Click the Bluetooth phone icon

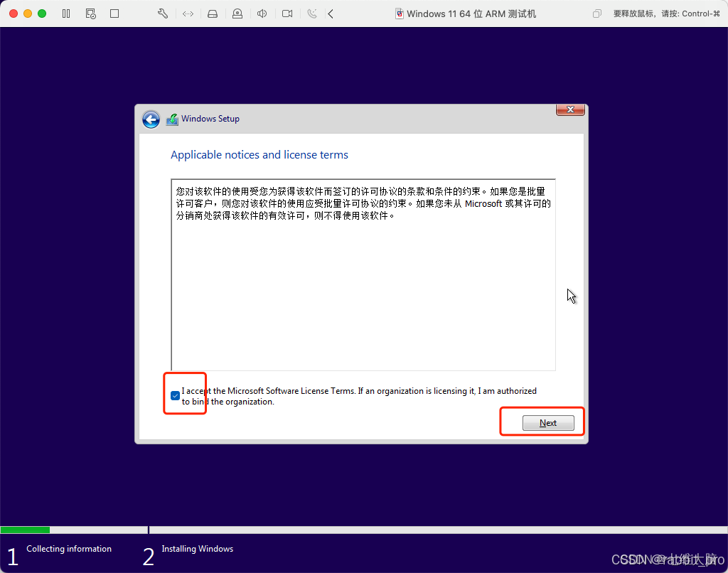(x=312, y=14)
